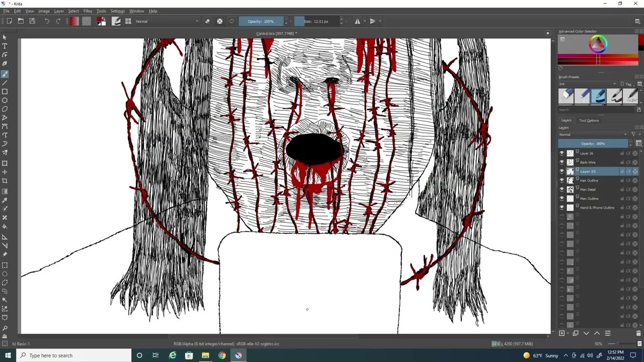Hide the Layer 26 layer
The height and width of the screenshot is (362, 644).
562,153
